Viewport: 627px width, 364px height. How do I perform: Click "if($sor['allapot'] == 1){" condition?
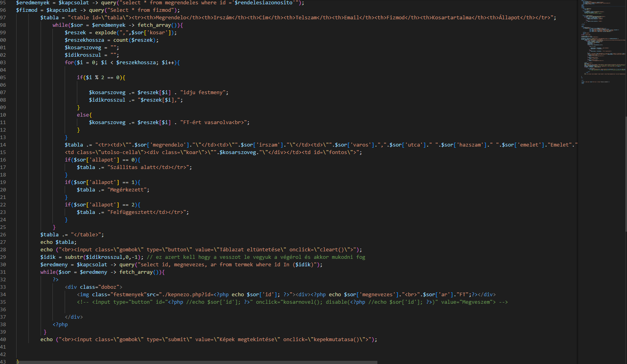tap(103, 182)
